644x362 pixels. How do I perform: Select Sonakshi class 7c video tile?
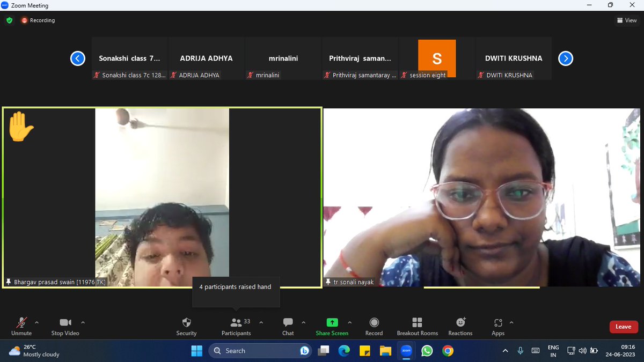click(129, 58)
